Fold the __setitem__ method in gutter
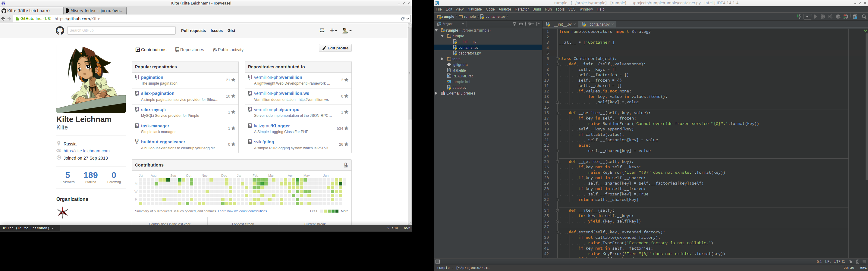Viewport: 868px width, 271px height. pyautogui.click(x=557, y=113)
